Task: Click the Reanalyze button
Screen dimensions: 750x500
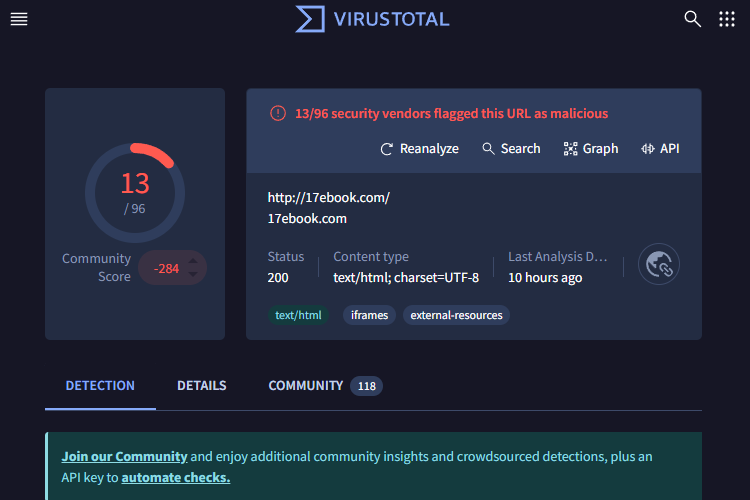Action: 419,149
